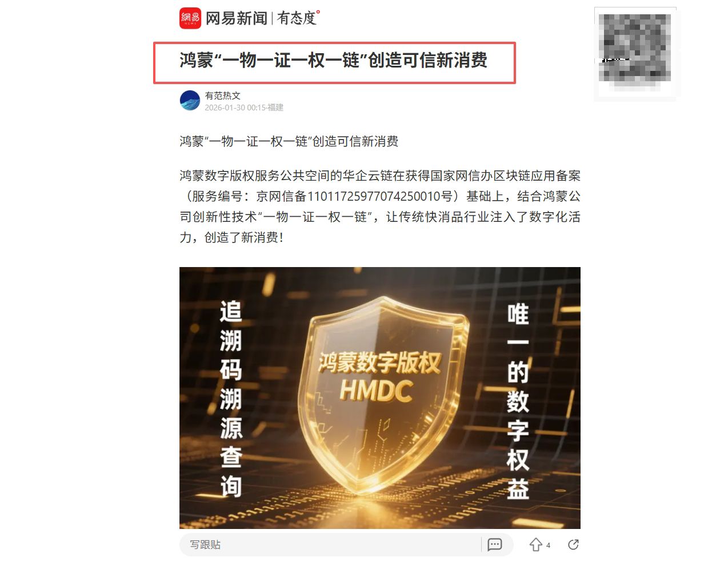Visit the 有范热文 author page
This screenshot has height=561, width=728.
click(223, 96)
